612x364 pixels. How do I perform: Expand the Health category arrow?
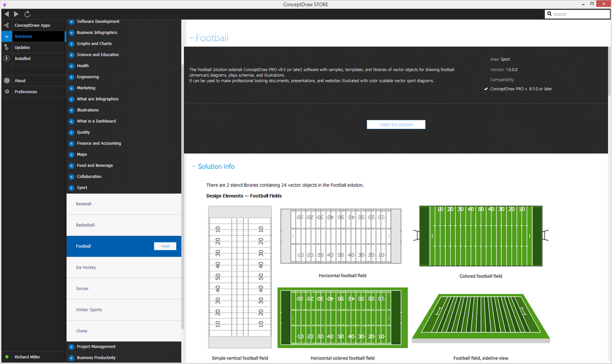click(x=71, y=66)
